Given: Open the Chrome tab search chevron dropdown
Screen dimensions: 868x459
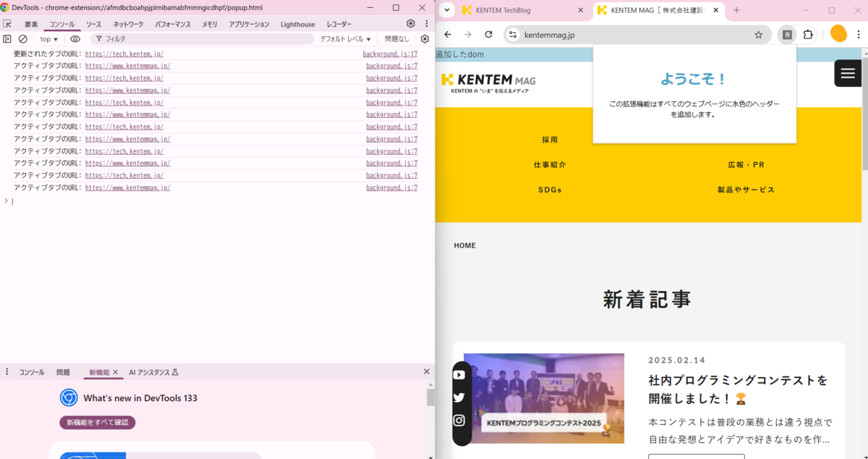Looking at the screenshot, I should click(x=447, y=10).
